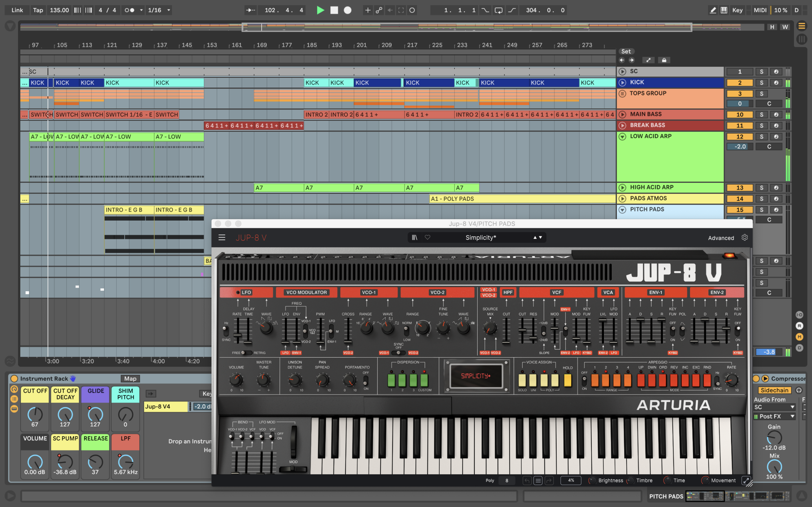Open the Audio From SC dropdown
Viewport: 812px width, 507px height.
pyautogui.click(x=774, y=407)
